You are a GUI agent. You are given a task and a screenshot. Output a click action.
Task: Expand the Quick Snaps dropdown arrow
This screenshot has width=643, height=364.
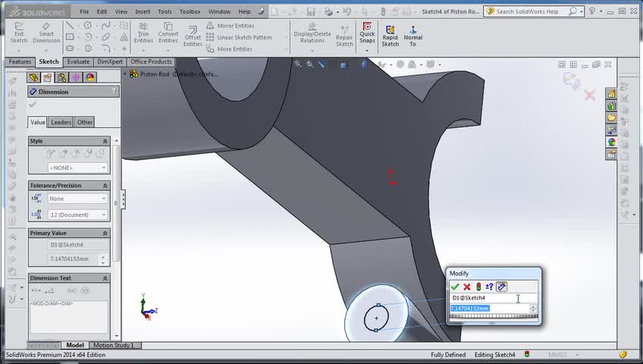367,51
